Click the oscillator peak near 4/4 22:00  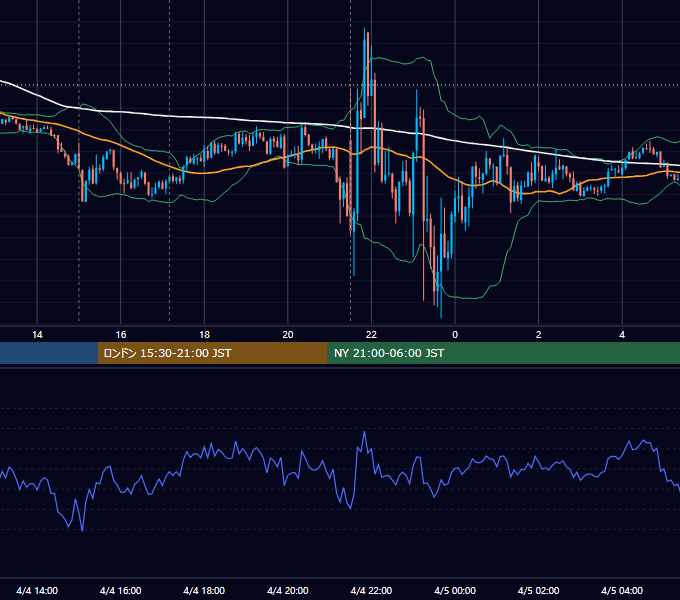(x=364, y=432)
